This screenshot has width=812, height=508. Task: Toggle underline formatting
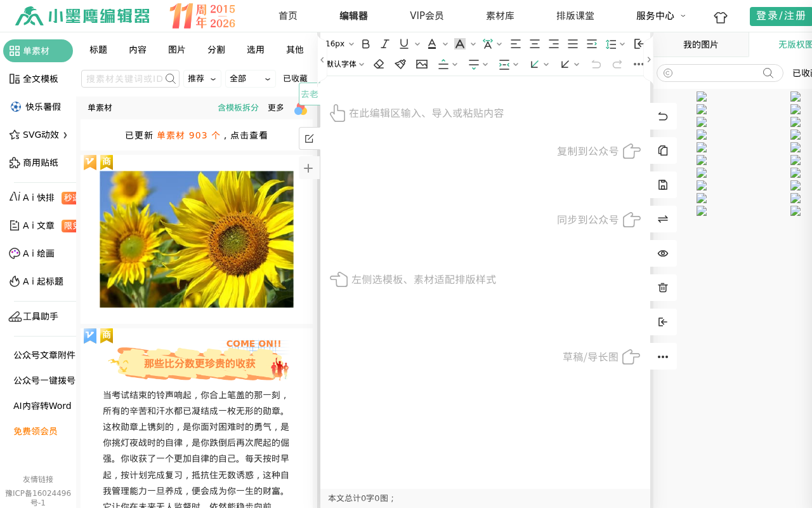point(404,44)
